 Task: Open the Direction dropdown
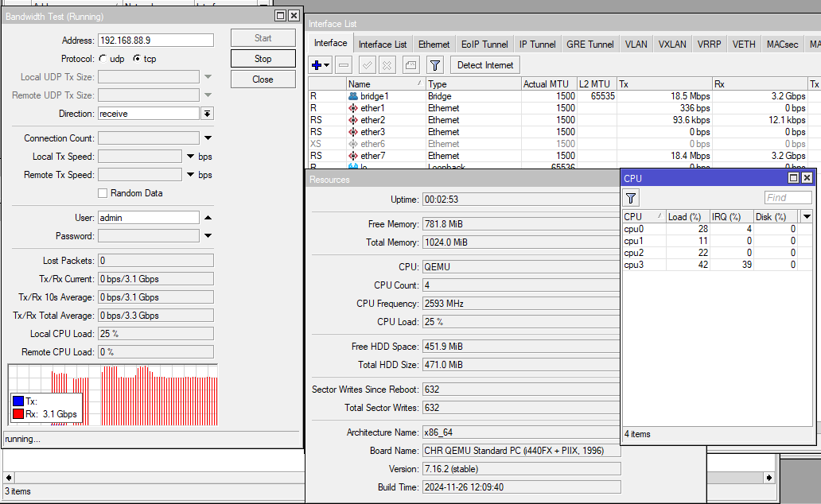(207, 114)
